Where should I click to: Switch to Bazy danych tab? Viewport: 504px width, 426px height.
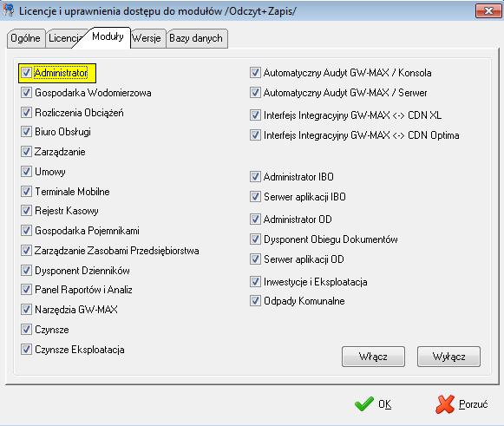[196, 38]
